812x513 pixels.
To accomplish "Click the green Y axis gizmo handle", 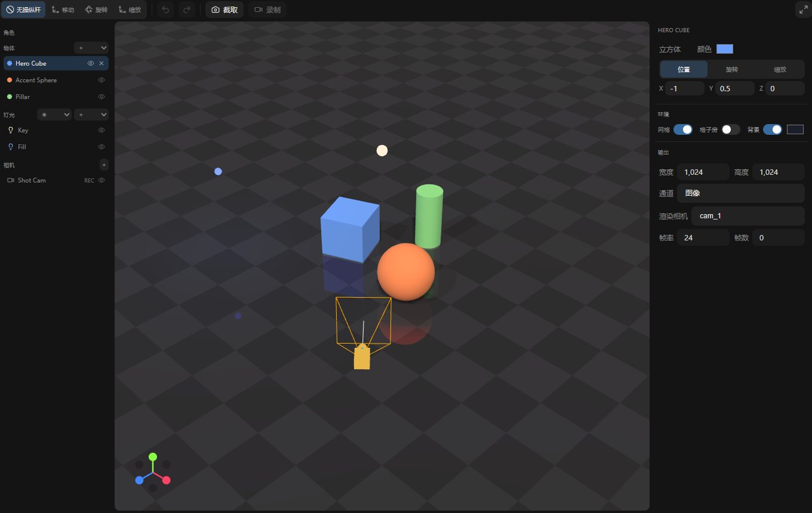I will [x=153, y=456].
